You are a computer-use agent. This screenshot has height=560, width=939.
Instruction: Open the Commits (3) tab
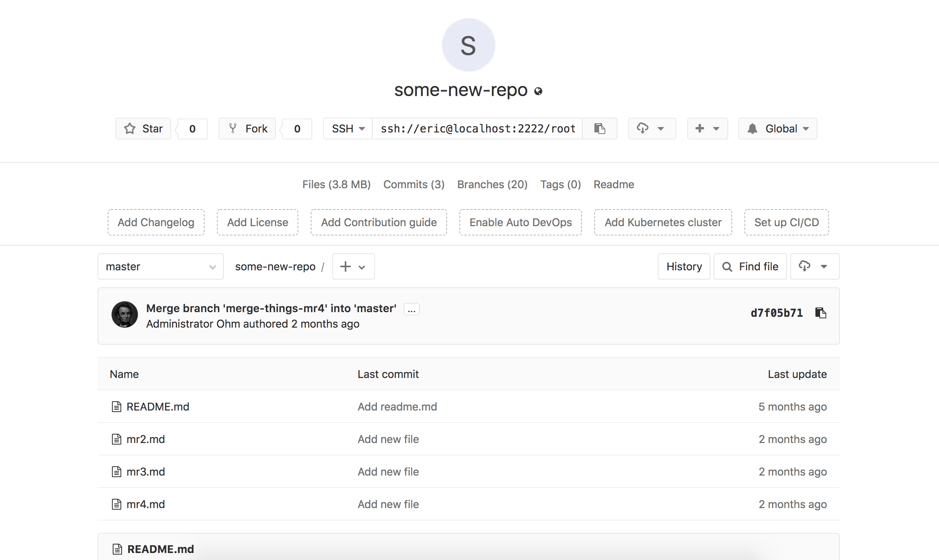coord(414,184)
